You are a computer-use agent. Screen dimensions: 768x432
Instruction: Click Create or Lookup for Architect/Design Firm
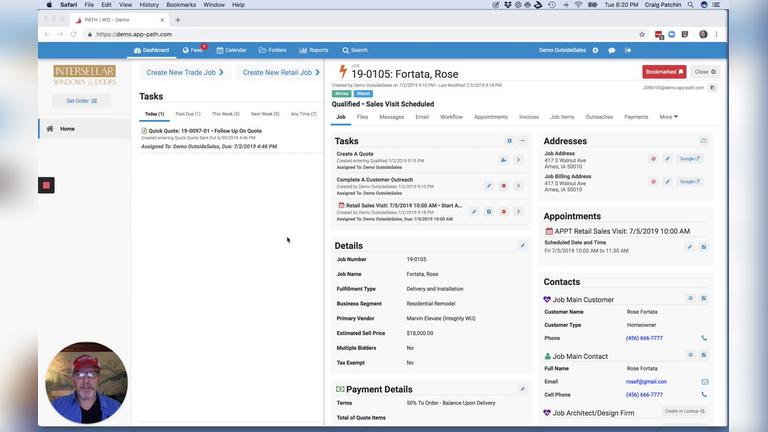[x=684, y=411]
